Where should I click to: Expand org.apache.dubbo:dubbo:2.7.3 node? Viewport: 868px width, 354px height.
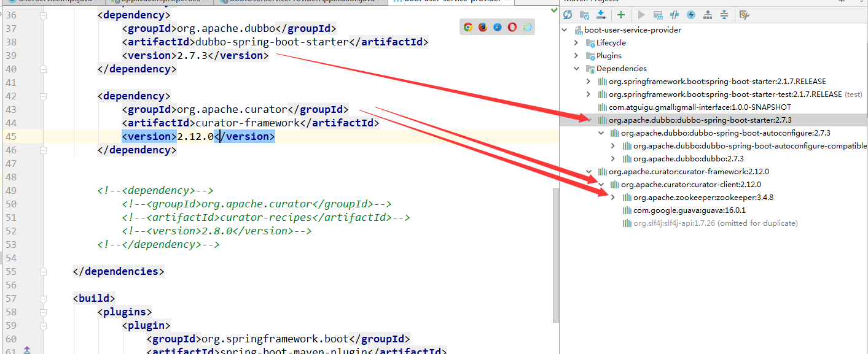613,158
